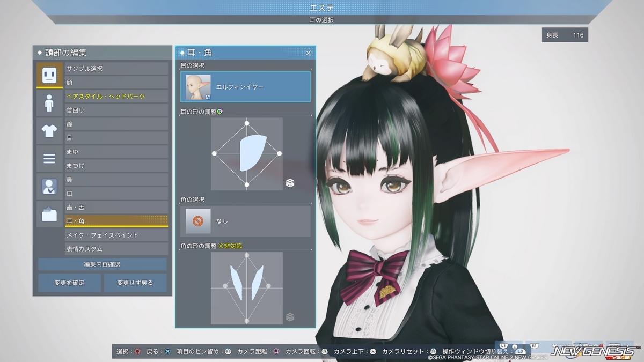Click the prohibited 'なし' horn icon
This screenshot has height=362, width=644.
click(x=198, y=221)
